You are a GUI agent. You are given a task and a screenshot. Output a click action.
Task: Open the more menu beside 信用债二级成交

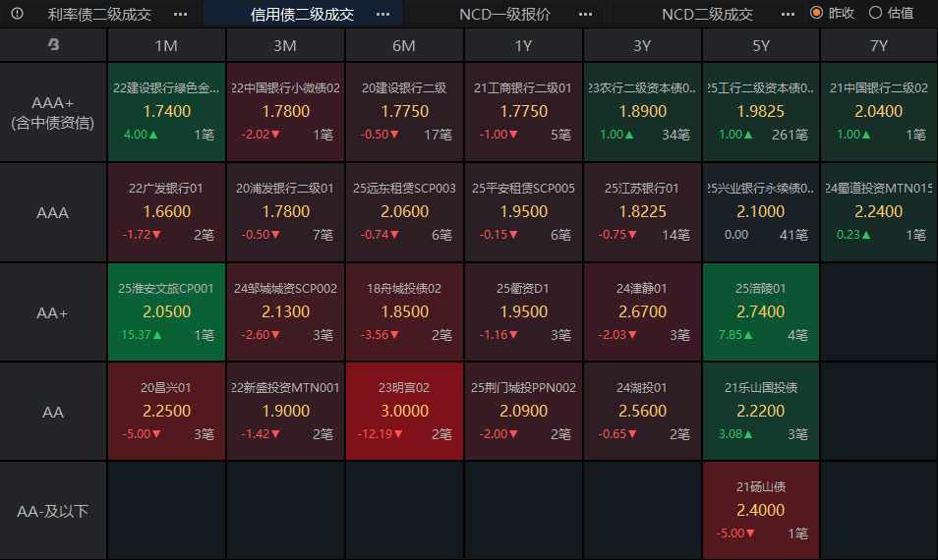[382, 14]
